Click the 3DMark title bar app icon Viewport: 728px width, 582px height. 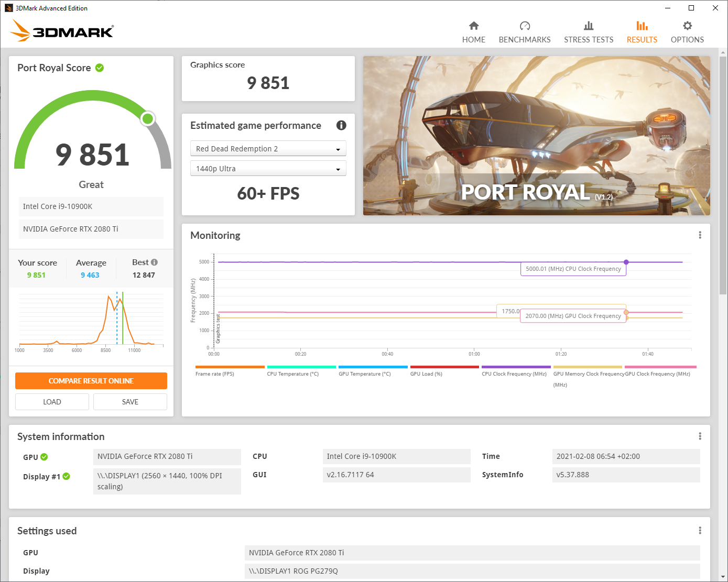pyautogui.click(x=8, y=8)
